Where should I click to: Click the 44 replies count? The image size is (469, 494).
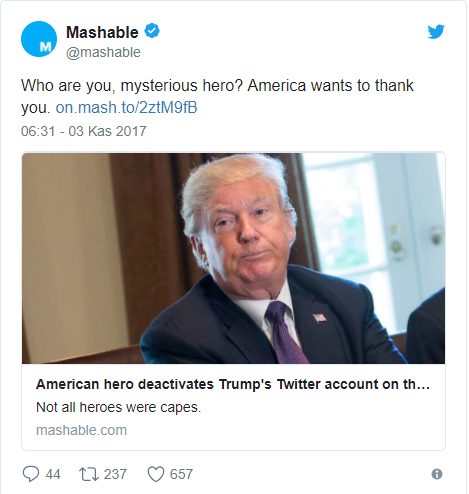tap(53, 474)
